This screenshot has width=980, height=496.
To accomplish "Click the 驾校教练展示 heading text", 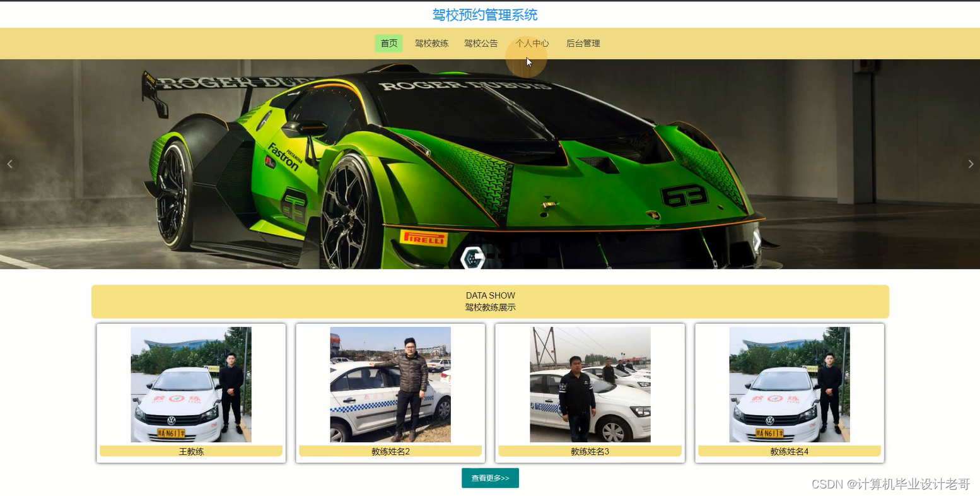I will tap(491, 307).
